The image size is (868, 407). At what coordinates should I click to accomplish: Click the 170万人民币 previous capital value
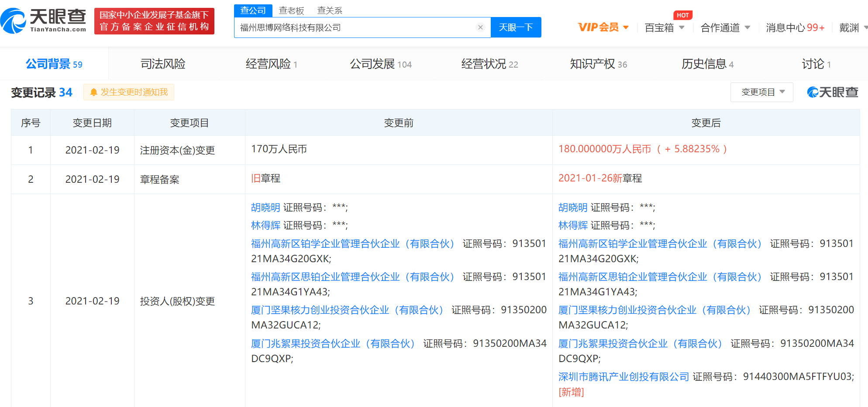click(x=279, y=149)
